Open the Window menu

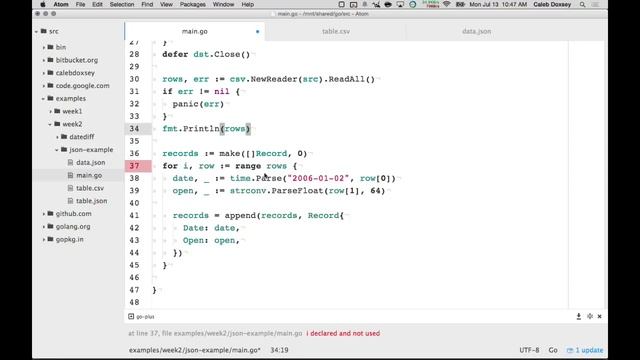[223, 4]
